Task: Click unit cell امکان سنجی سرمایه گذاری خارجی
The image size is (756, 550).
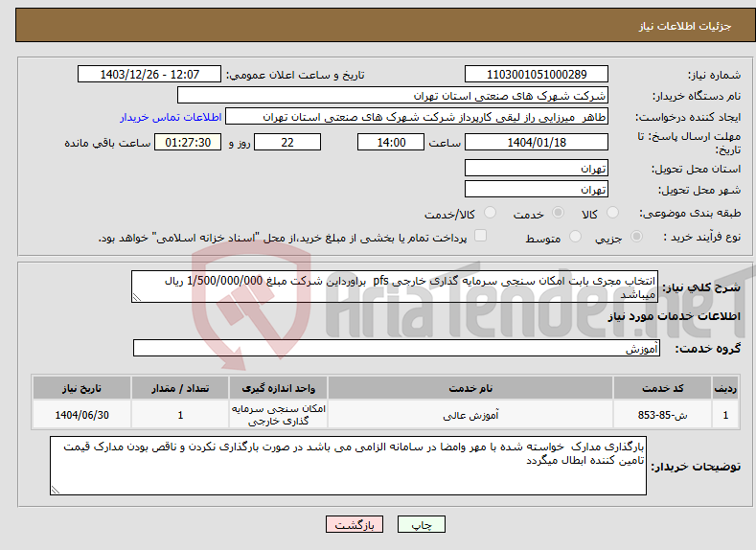Action: pyautogui.click(x=278, y=415)
